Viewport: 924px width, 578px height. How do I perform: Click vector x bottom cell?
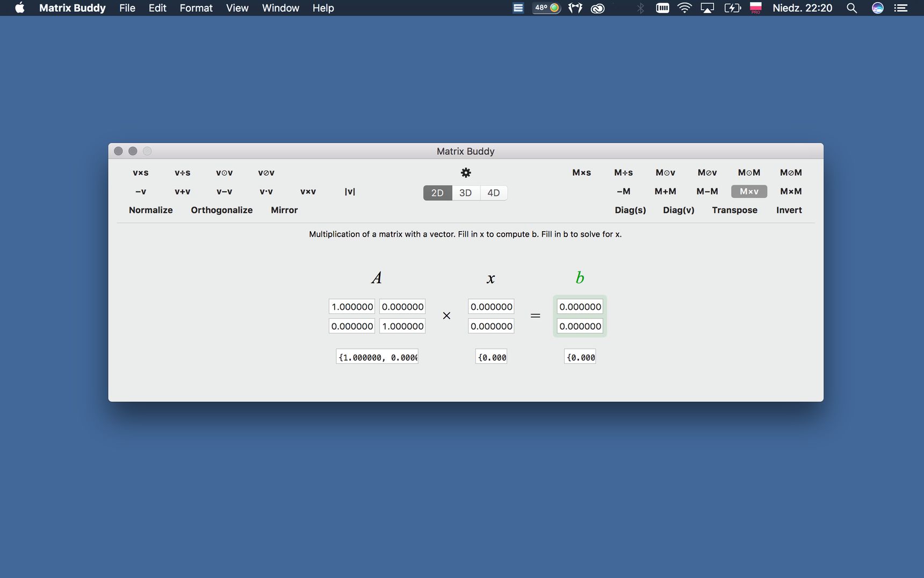[492, 326]
